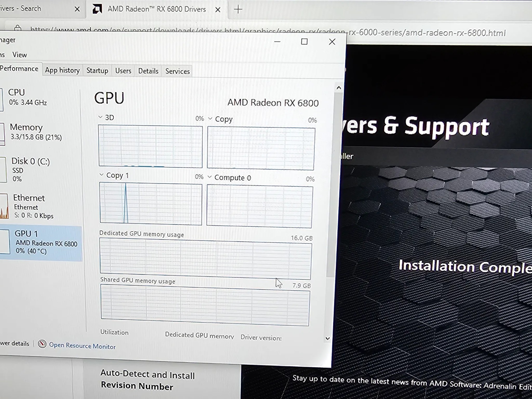Click the Resource Monitor icon
Screen dimensions: 532x399
click(42, 344)
